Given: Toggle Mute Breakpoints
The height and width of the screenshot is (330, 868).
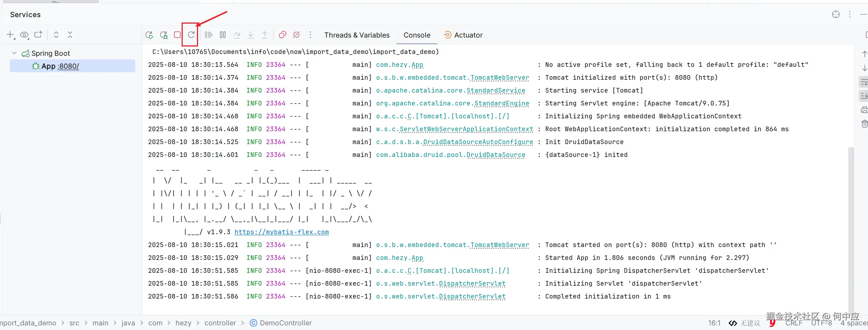Looking at the screenshot, I should (x=296, y=35).
